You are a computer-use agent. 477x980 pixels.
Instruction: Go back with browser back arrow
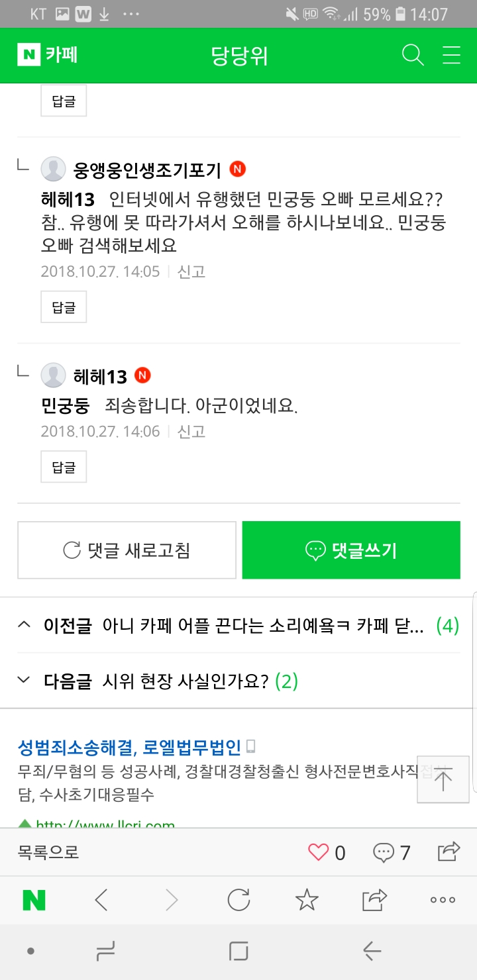point(101,900)
